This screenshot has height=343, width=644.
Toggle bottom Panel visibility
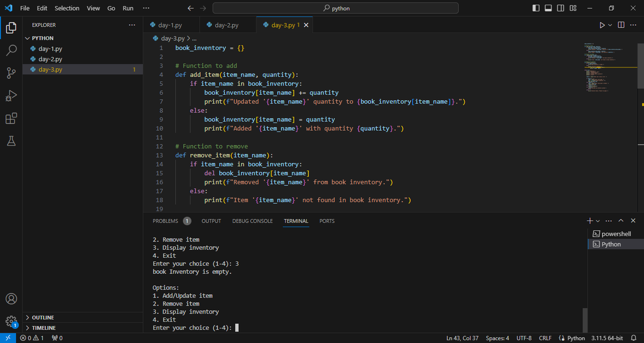coord(548,8)
